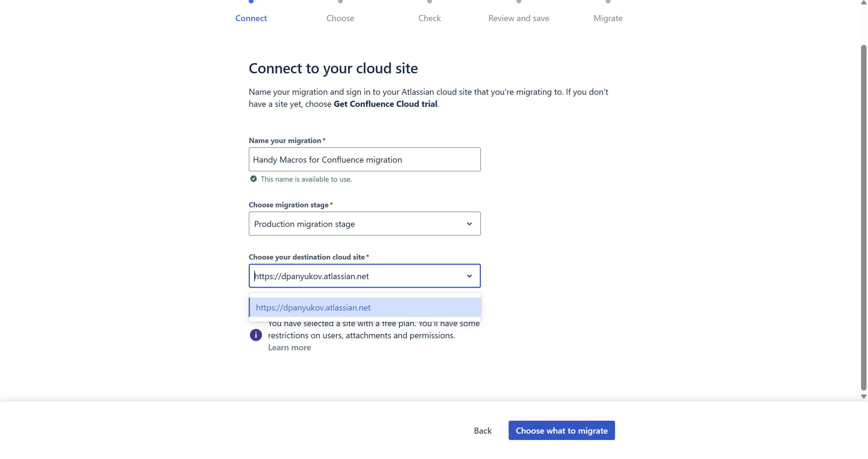
Task: Click the green checkmark availability icon
Action: (x=253, y=179)
